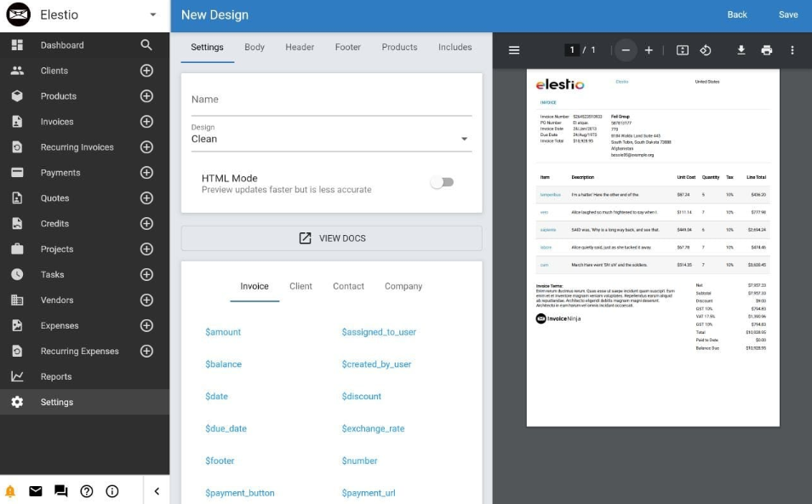Viewport: 812px width, 504px height.
Task: Click the Back button
Action: point(737,15)
